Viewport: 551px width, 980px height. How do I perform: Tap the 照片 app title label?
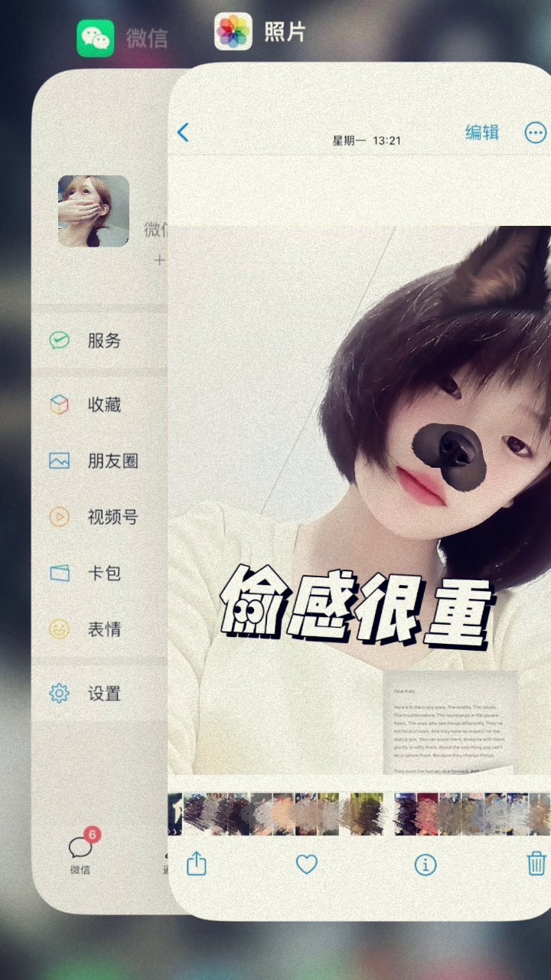[285, 31]
